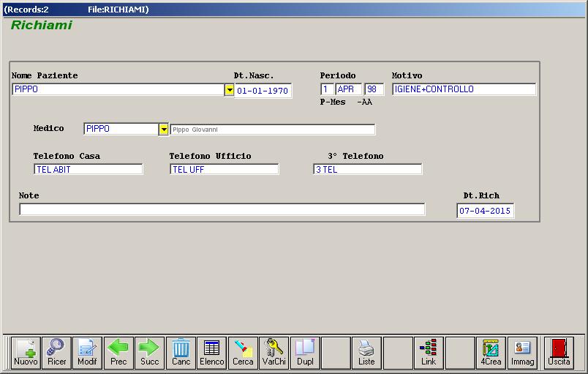Viewport: 588px width, 374px height.
Task: Click the Dt.Rich date field 07-04-2015
Action: [486, 211]
